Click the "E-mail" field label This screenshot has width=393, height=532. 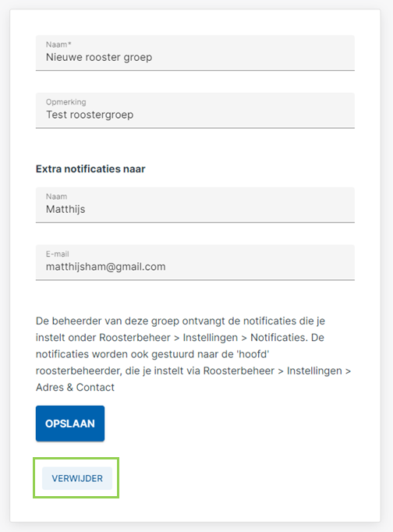tap(57, 254)
